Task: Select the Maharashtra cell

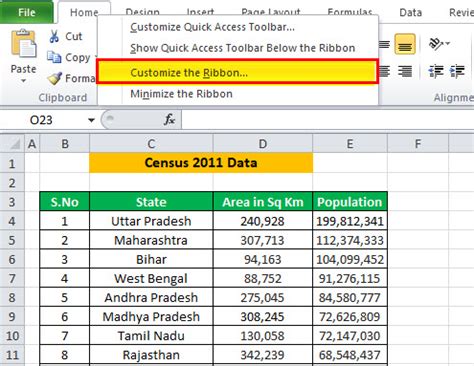Action: tap(151, 240)
